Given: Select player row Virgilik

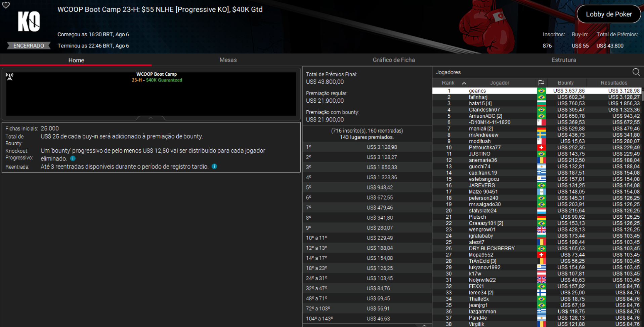Looking at the screenshot, I should point(537,324).
